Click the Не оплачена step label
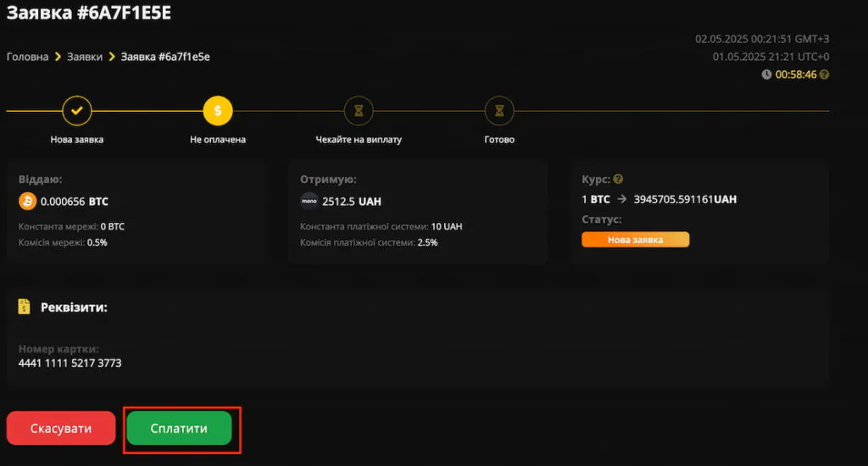 click(218, 140)
